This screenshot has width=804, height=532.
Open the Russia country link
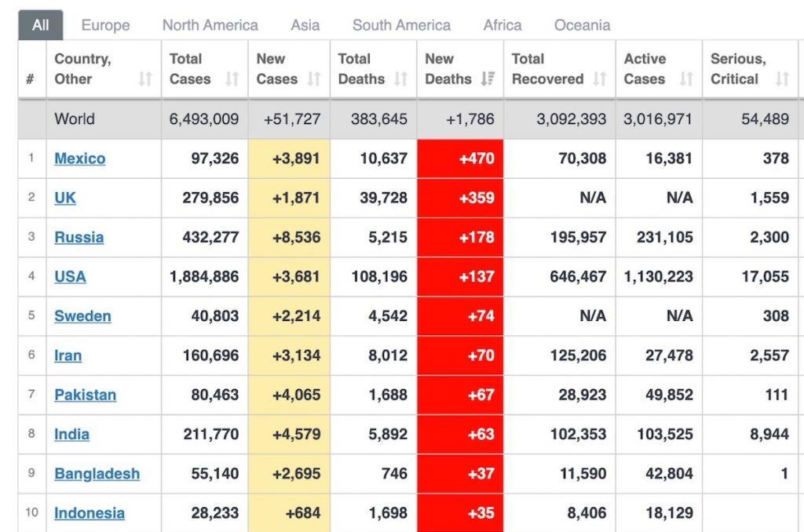tap(79, 237)
